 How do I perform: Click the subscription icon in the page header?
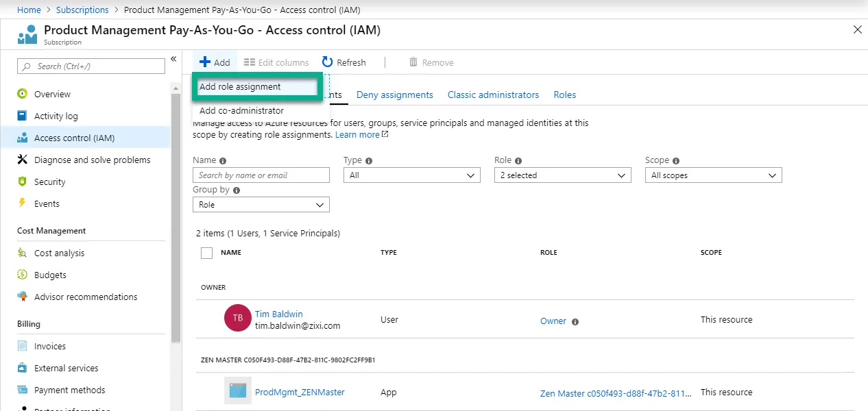27,34
